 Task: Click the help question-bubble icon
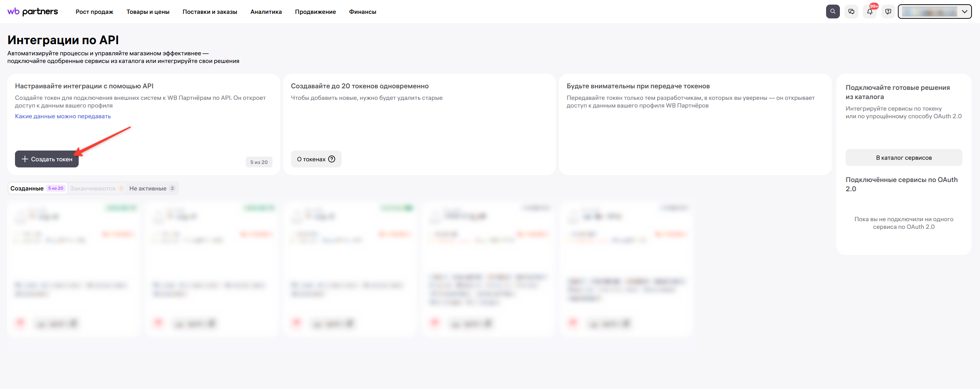[888, 12]
